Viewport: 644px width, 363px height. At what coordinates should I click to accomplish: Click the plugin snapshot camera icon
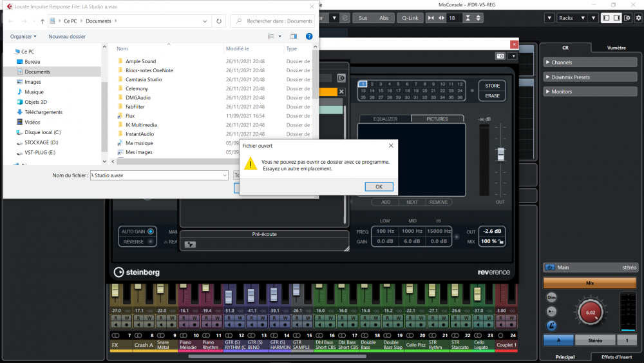(x=500, y=56)
